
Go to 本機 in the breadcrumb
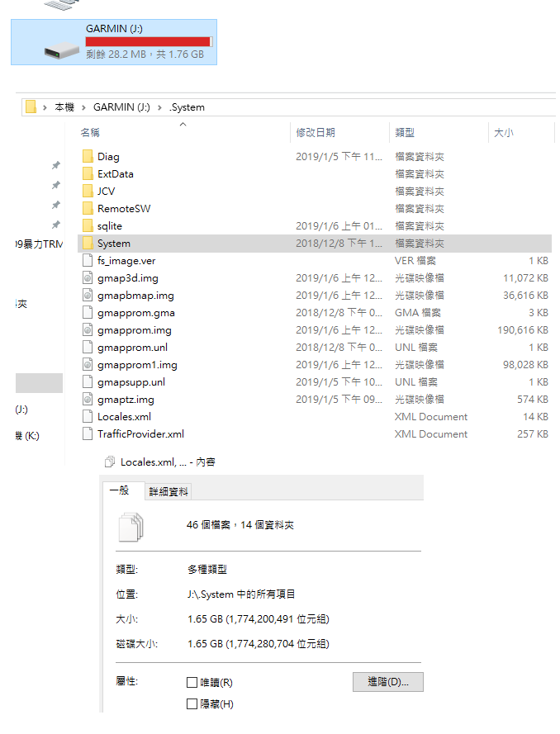point(64,107)
